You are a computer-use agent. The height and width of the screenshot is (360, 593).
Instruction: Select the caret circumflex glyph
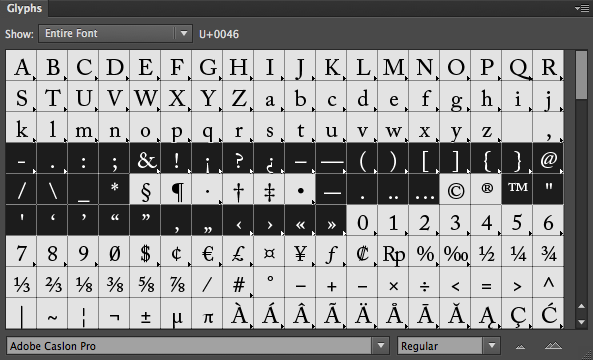[548, 282]
